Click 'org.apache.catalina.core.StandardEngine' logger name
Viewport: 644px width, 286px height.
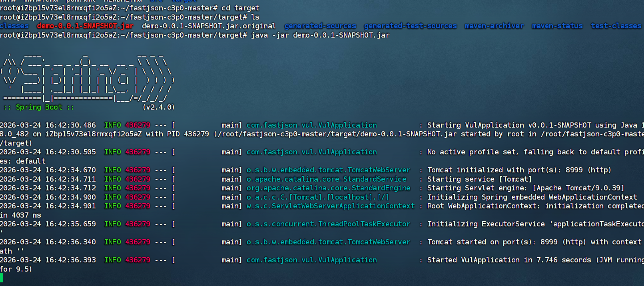[328, 188]
